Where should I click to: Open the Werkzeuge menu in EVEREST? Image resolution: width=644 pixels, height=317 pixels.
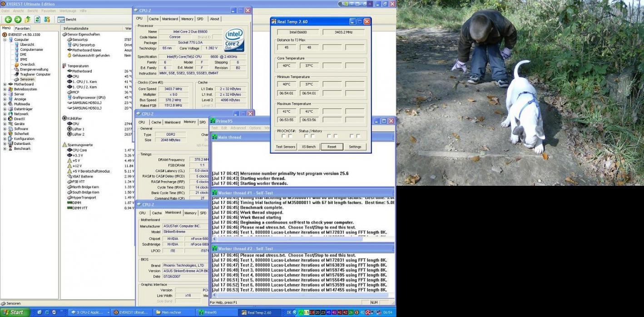(68, 10)
